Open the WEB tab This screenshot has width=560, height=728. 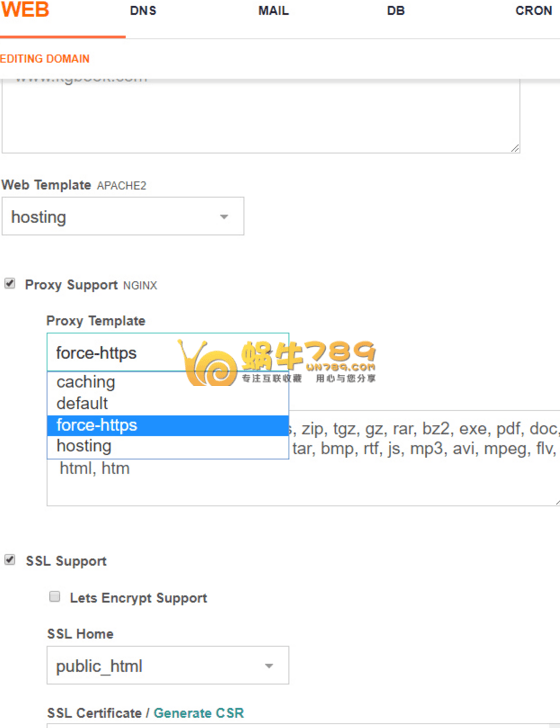(x=25, y=10)
